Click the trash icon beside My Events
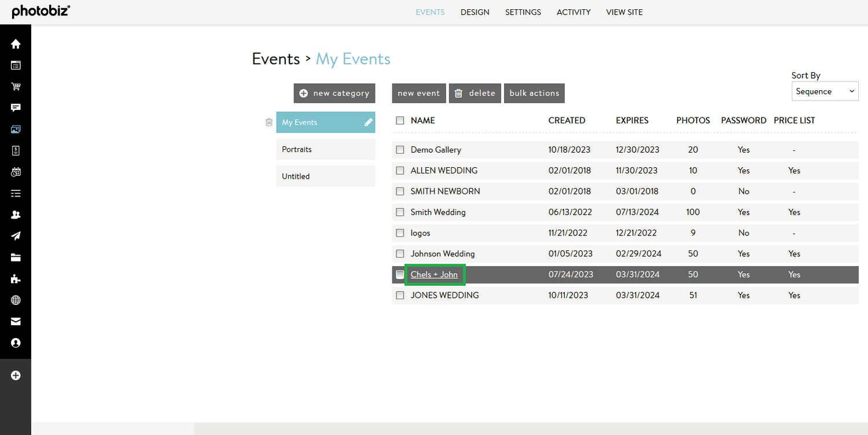 269,122
